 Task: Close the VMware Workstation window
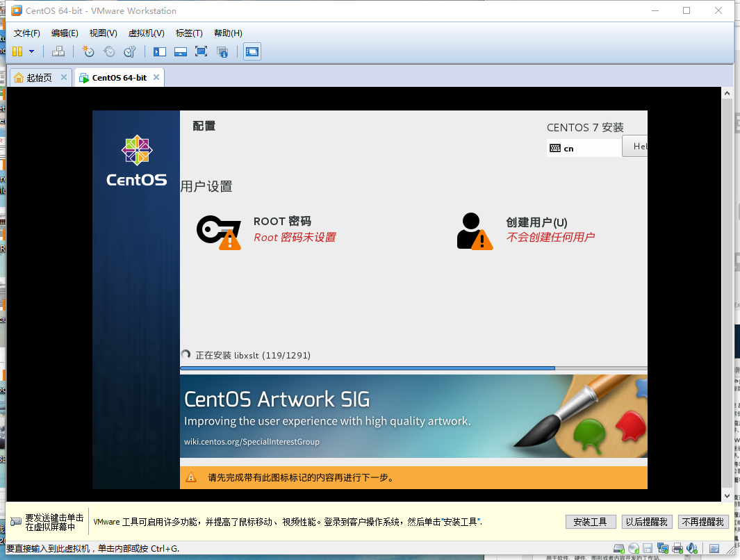point(718,10)
